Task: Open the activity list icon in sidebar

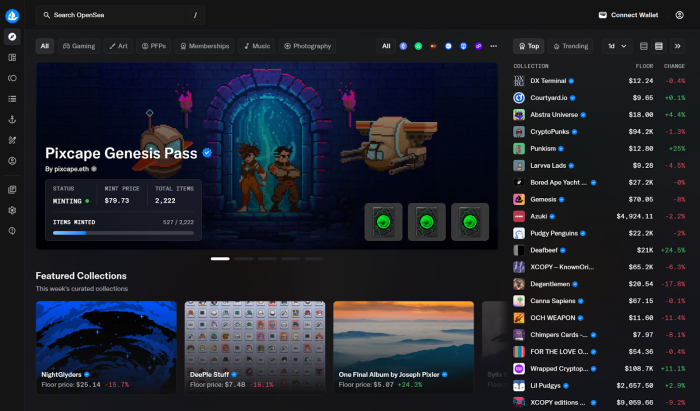Action: coord(12,99)
